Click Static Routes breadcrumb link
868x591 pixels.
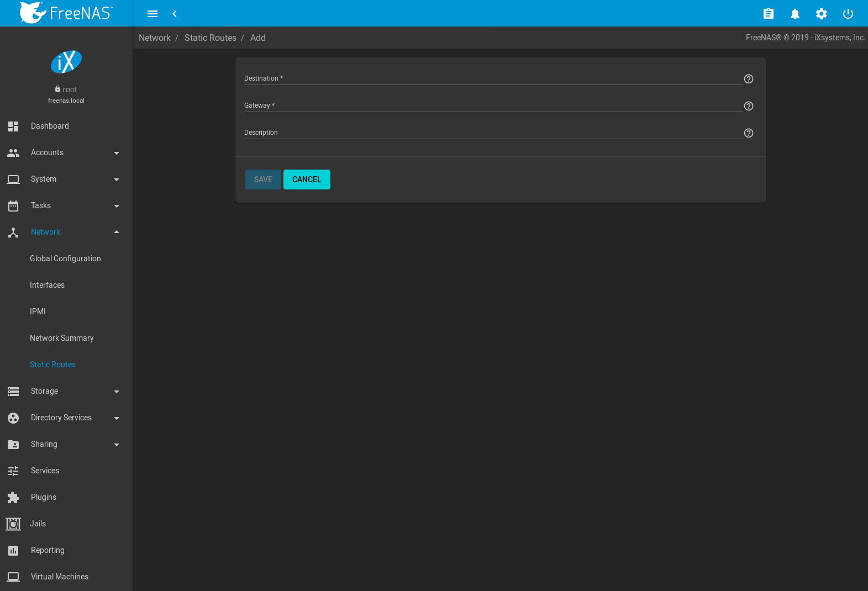pos(210,38)
